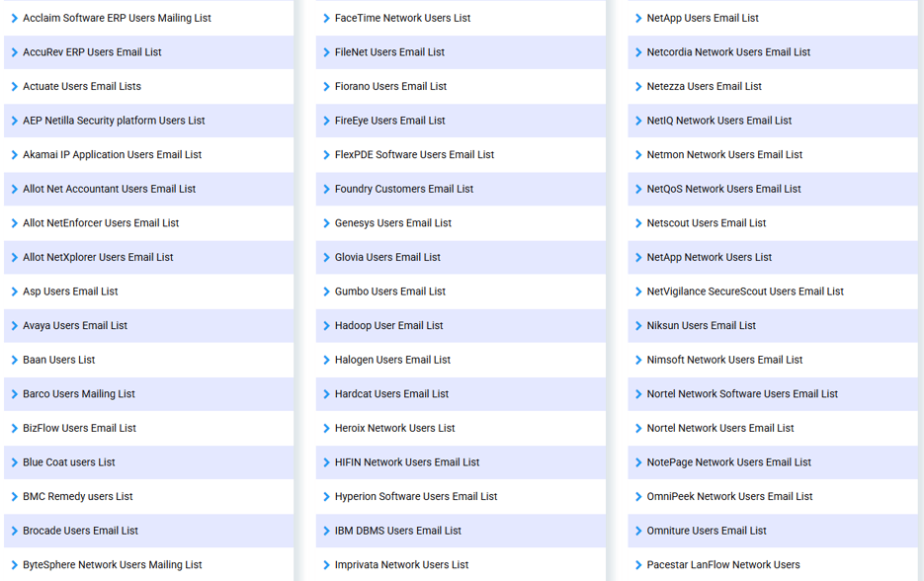Open Acclaim Software ERP Users Mailing List

(x=117, y=18)
